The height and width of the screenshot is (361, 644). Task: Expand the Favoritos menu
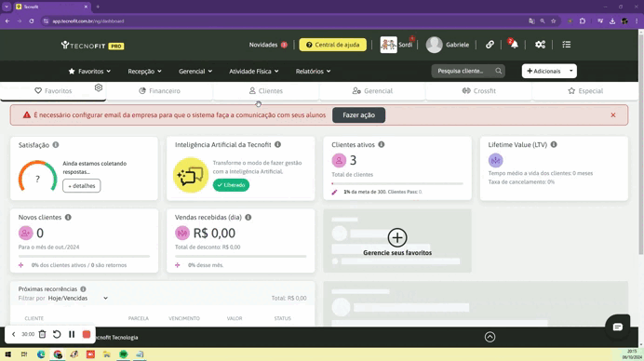tap(89, 71)
